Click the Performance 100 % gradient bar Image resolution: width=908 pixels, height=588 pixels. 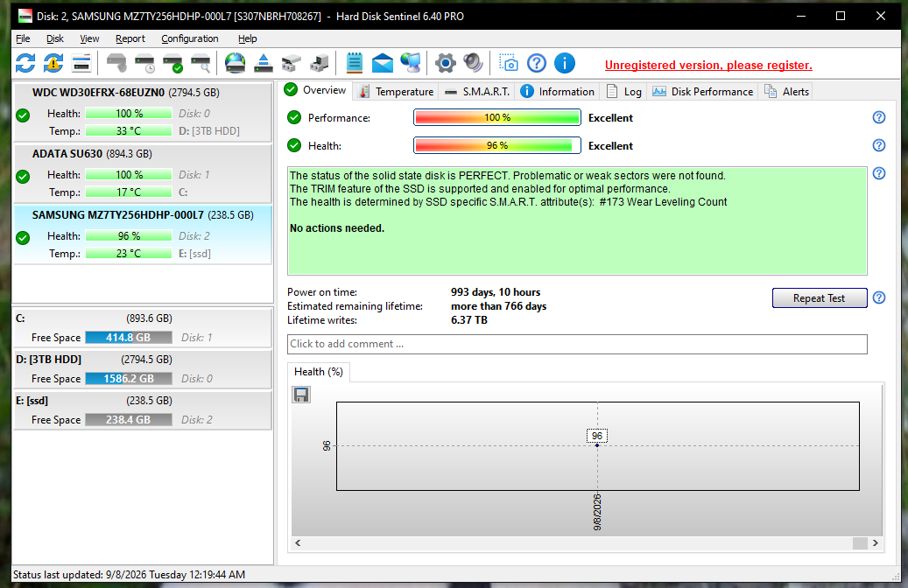(496, 117)
